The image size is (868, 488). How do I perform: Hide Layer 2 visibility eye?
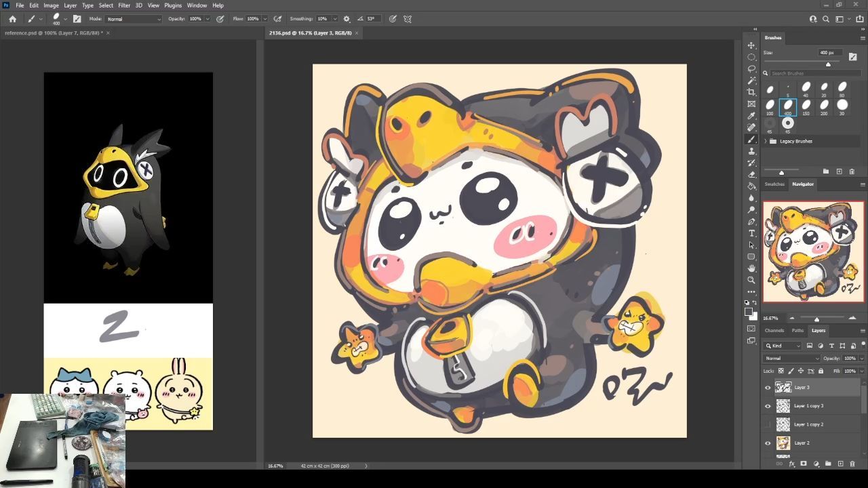click(x=768, y=443)
